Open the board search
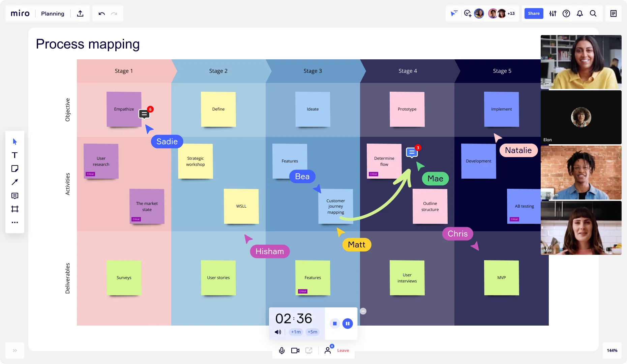This screenshot has width=627, height=364. point(593,13)
